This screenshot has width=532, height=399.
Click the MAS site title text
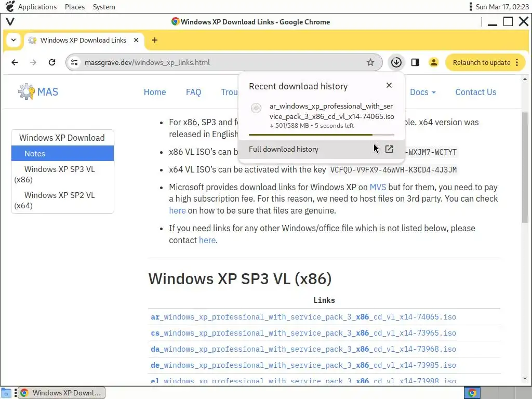coord(47,92)
